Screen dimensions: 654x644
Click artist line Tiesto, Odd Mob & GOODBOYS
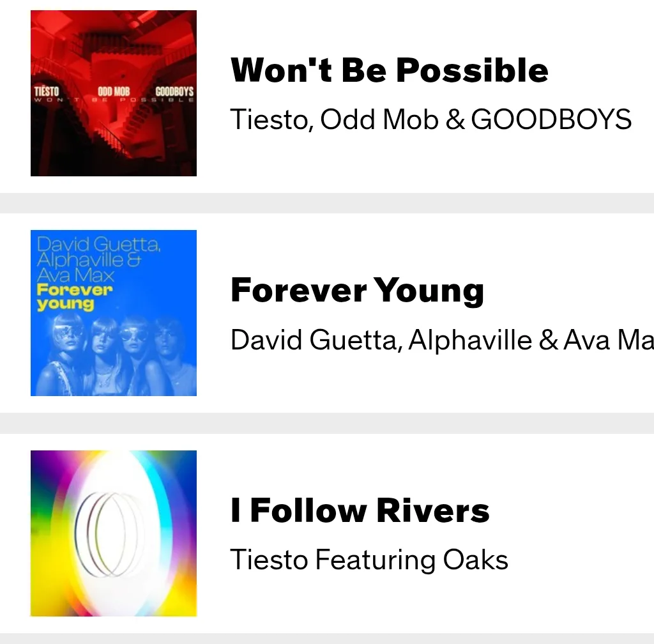click(x=430, y=119)
